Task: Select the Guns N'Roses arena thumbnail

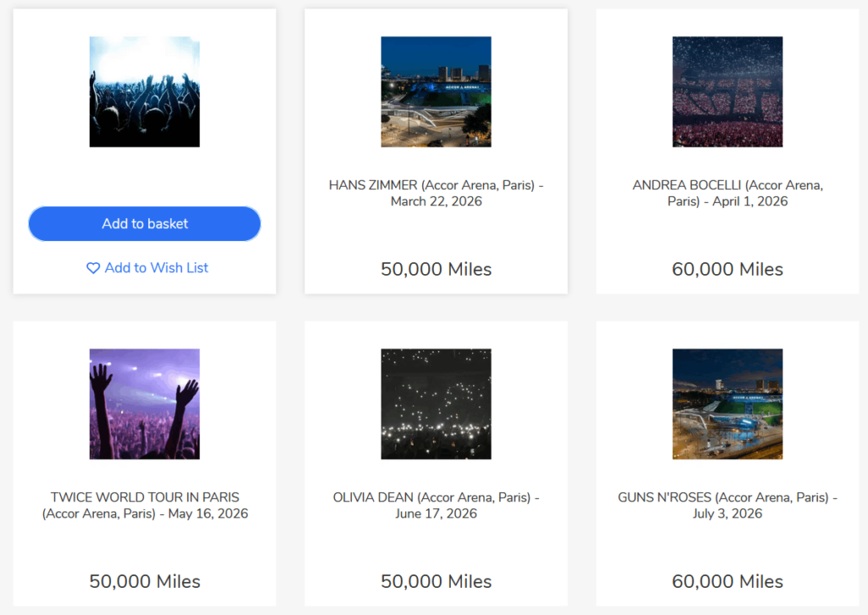Action: (727, 404)
